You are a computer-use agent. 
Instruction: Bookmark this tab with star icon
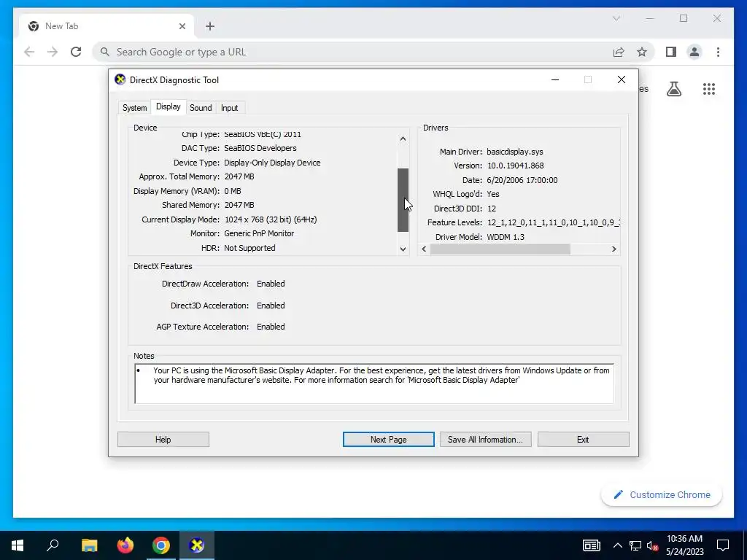(x=642, y=52)
